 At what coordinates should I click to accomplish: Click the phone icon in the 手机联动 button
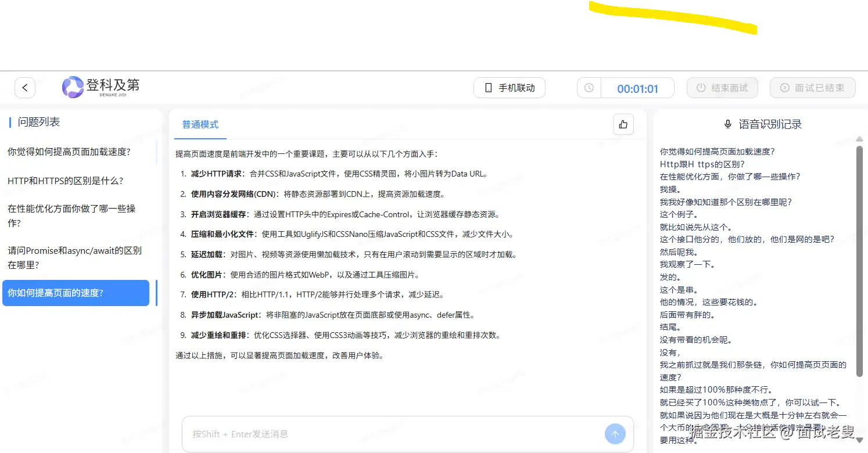pos(487,87)
